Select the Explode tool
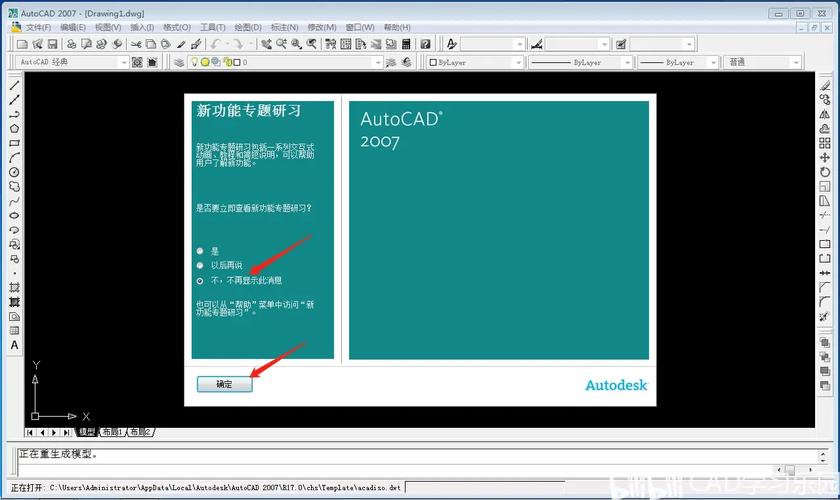 tap(825, 317)
